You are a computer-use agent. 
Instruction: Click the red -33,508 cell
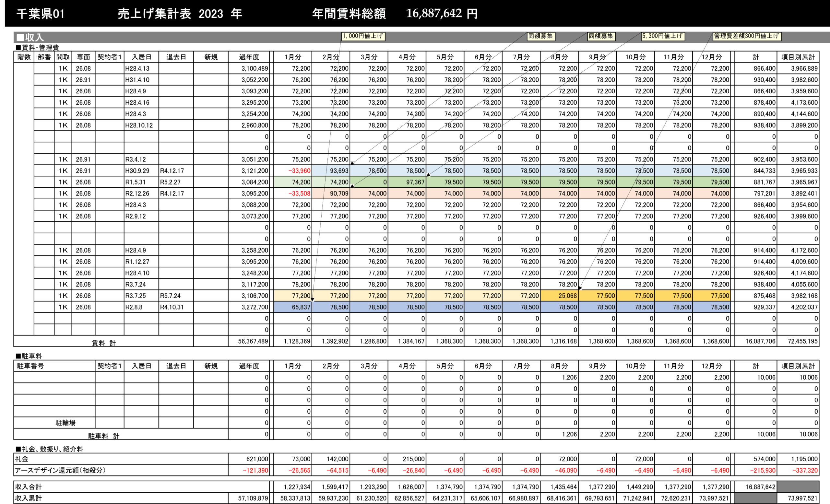click(299, 193)
